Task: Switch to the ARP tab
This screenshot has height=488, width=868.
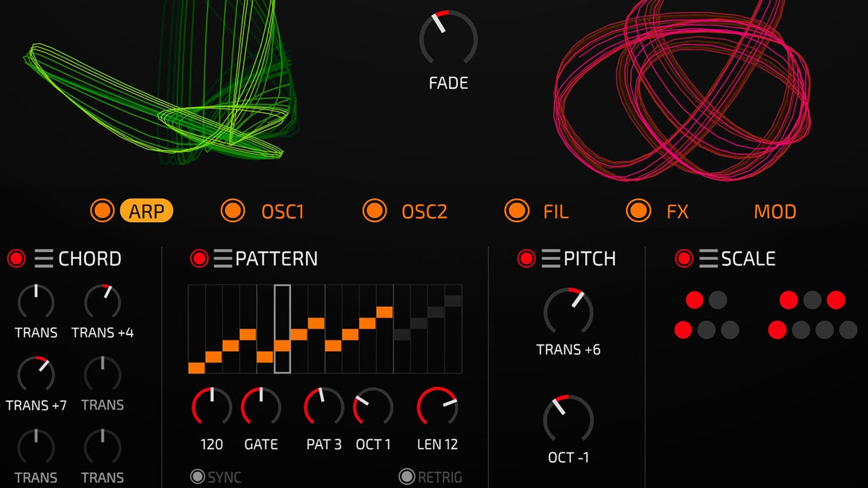Action: [x=147, y=211]
